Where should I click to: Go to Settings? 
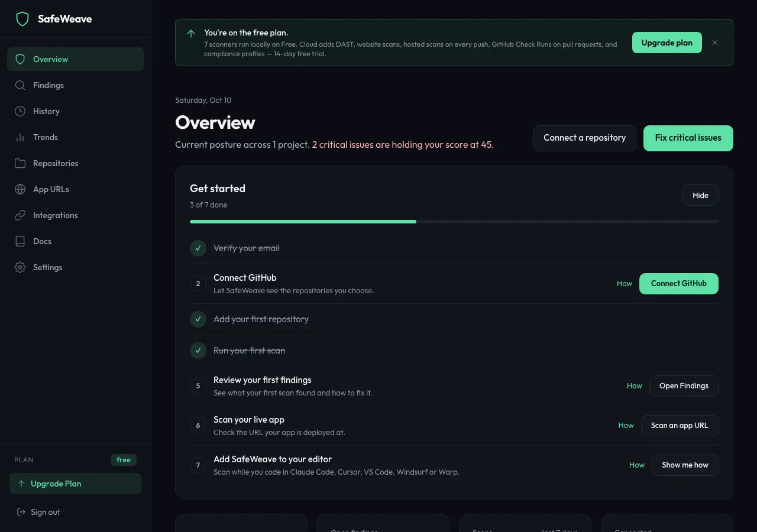click(x=75, y=267)
